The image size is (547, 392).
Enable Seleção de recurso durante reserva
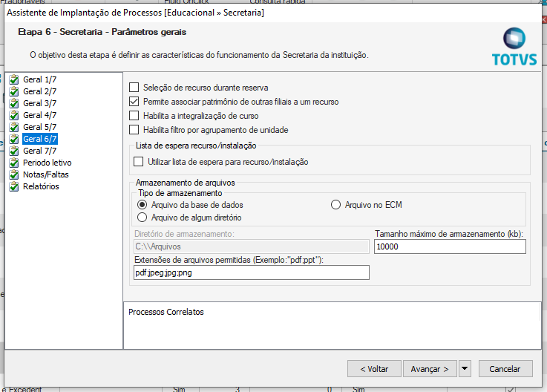134,88
